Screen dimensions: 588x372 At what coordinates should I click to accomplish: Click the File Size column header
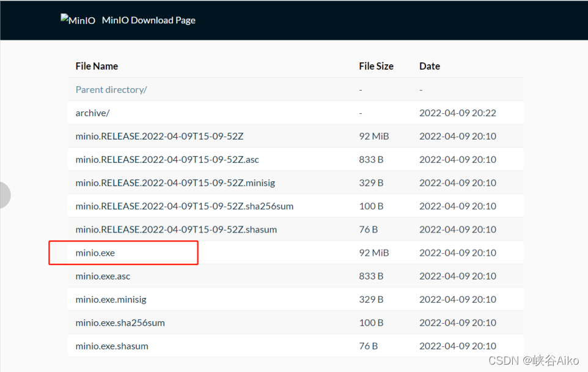point(376,66)
